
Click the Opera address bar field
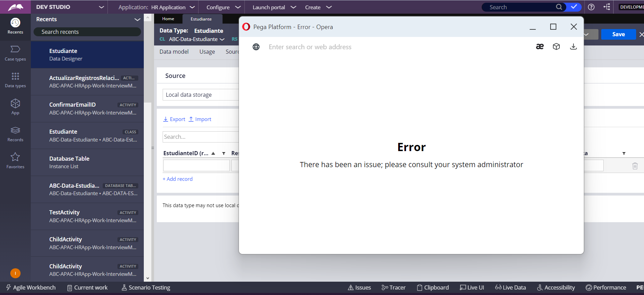pyautogui.click(x=397, y=47)
